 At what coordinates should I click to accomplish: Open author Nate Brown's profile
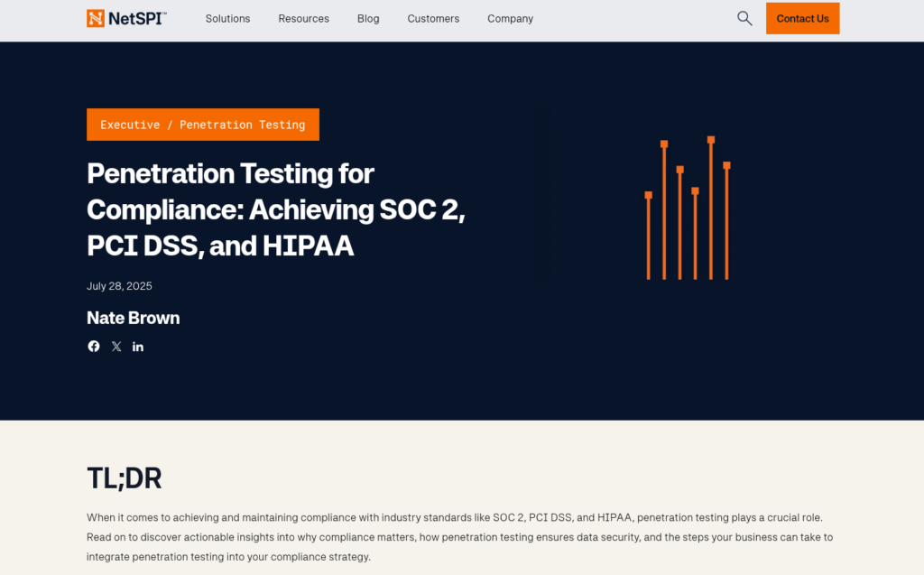point(134,318)
